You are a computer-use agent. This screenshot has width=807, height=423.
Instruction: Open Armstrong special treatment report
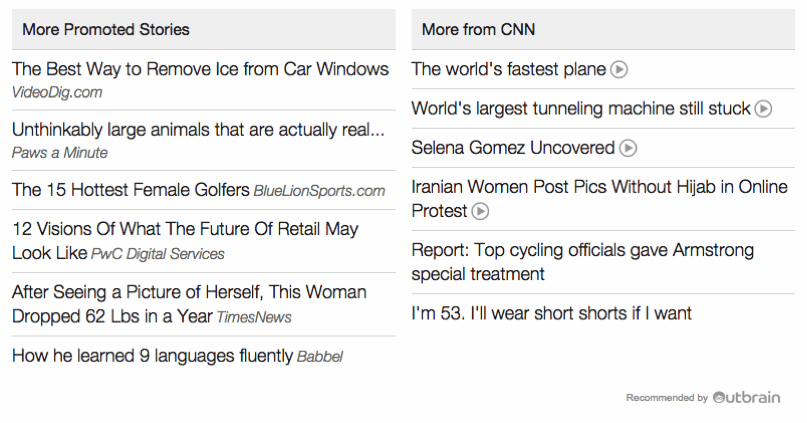[583, 262]
